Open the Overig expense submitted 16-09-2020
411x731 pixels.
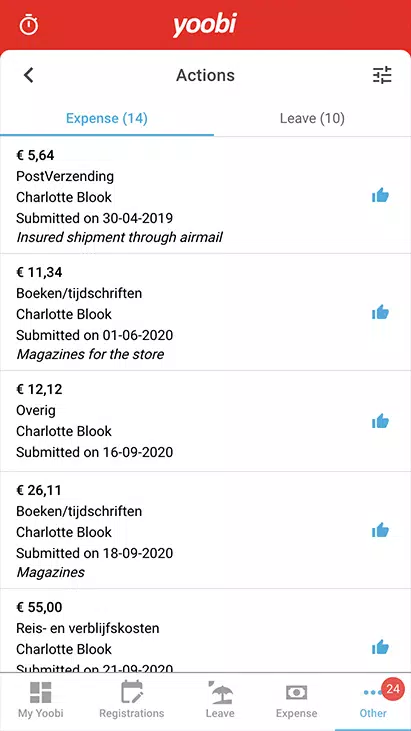pyautogui.click(x=206, y=421)
